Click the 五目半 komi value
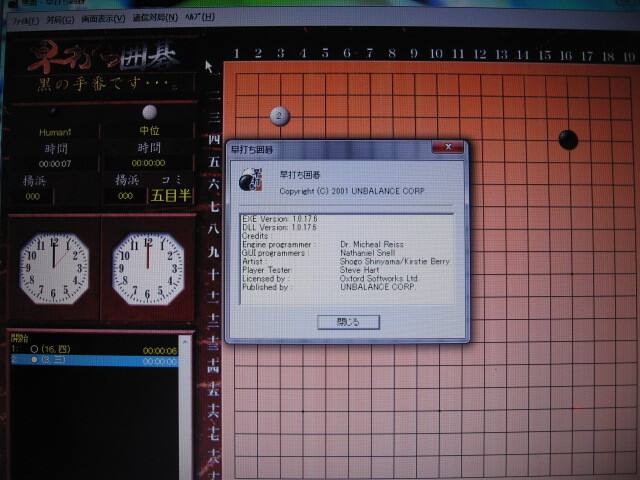This screenshot has width=640, height=480. pyautogui.click(x=171, y=195)
